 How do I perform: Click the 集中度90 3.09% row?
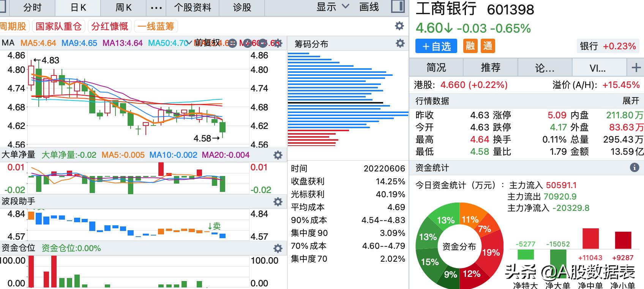tap(348, 233)
